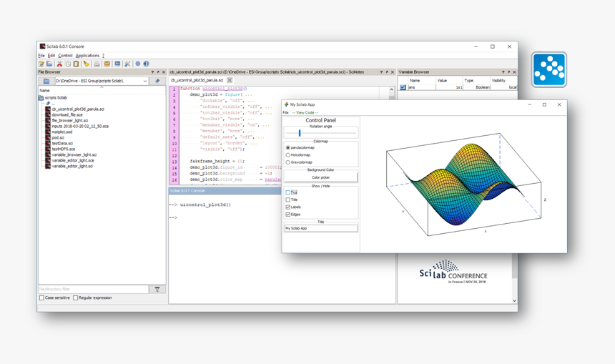Click the Open file icon in toolbar
Viewport: 615px width, 364px height.
(x=49, y=64)
